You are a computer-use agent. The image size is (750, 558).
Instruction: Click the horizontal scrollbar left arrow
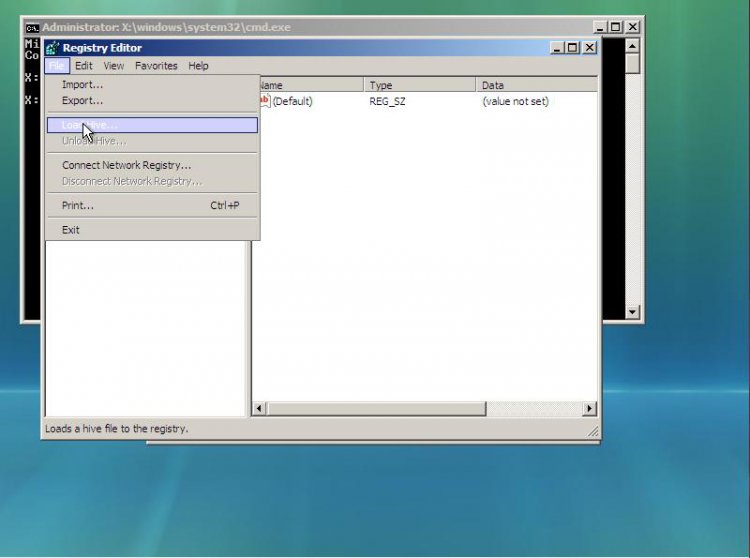259,409
